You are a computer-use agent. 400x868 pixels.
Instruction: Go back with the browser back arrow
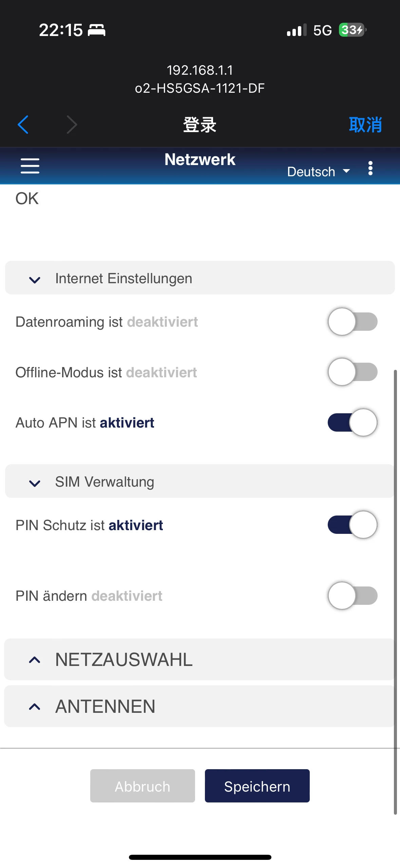pyautogui.click(x=23, y=125)
